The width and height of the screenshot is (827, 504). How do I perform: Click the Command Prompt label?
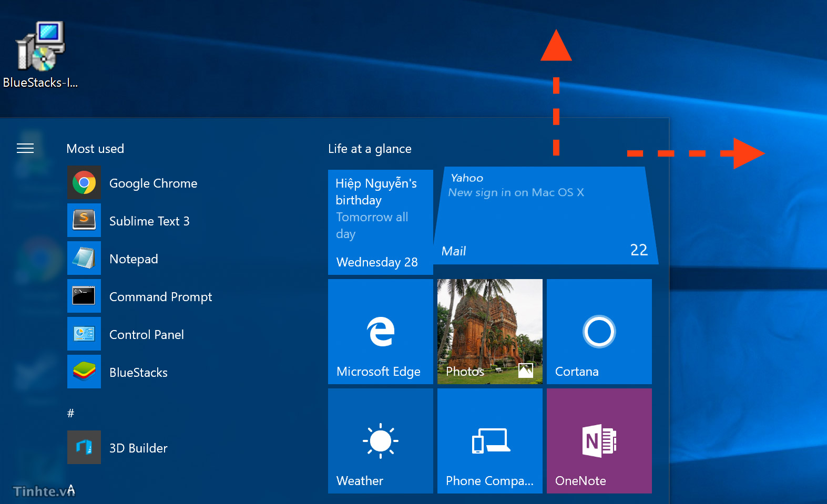[160, 297]
